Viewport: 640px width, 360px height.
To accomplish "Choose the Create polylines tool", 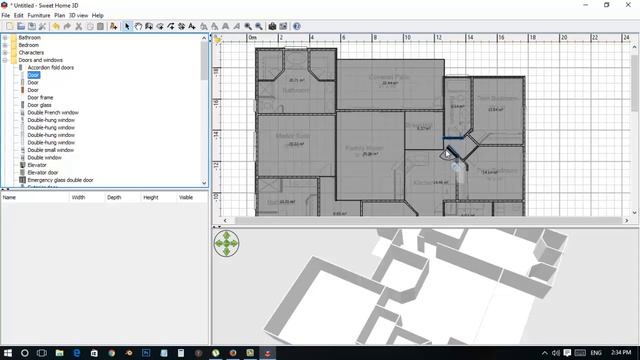I will (x=171, y=27).
